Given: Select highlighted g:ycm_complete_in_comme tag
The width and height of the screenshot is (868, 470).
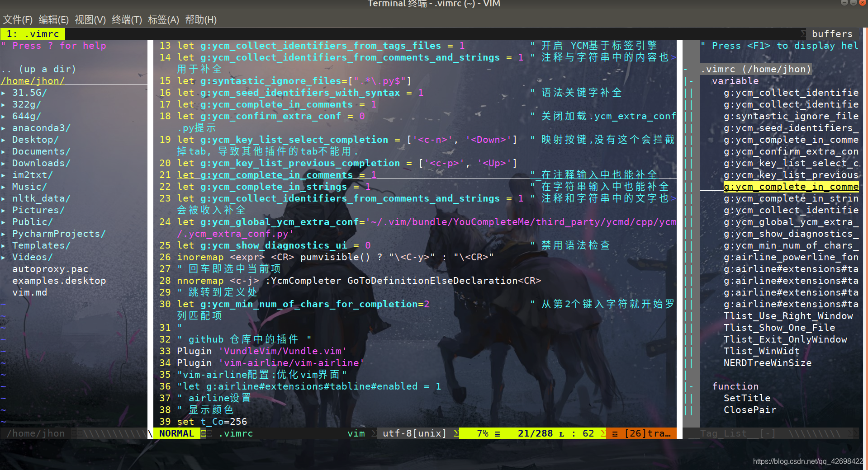Looking at the screenshot, I should [791, 187].
